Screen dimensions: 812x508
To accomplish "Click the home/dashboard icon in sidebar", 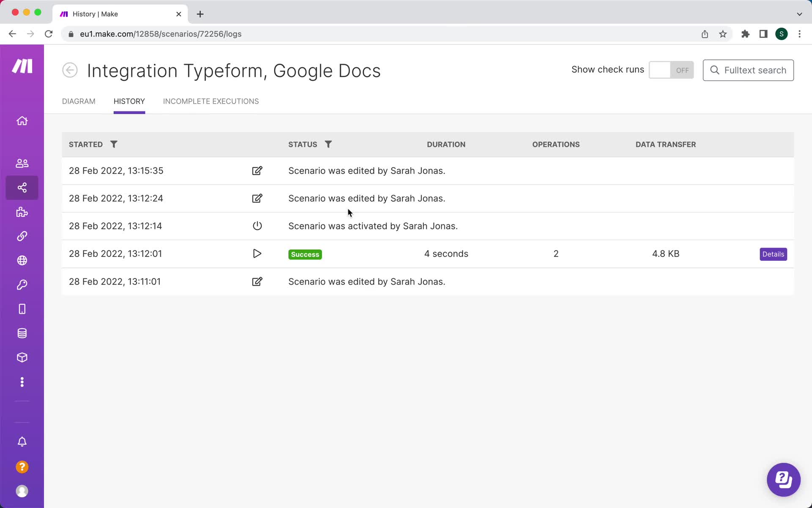I will click(22, 121).
